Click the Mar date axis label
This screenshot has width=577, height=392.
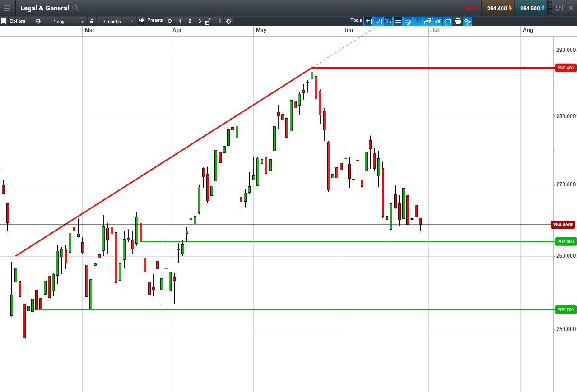(89, 30)
